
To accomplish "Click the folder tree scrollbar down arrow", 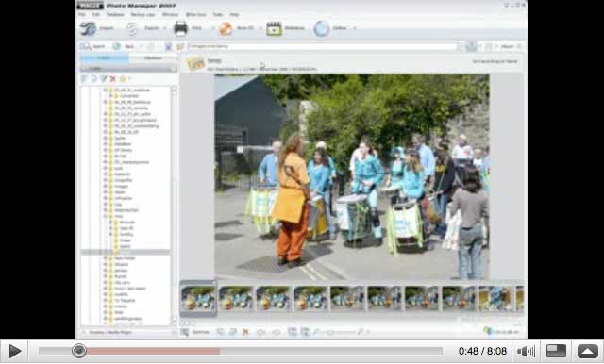I will point(174,321).
